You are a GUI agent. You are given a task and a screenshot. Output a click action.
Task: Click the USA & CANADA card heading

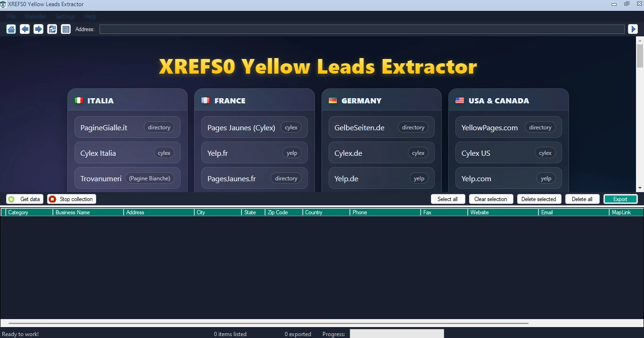coord(499,101)
